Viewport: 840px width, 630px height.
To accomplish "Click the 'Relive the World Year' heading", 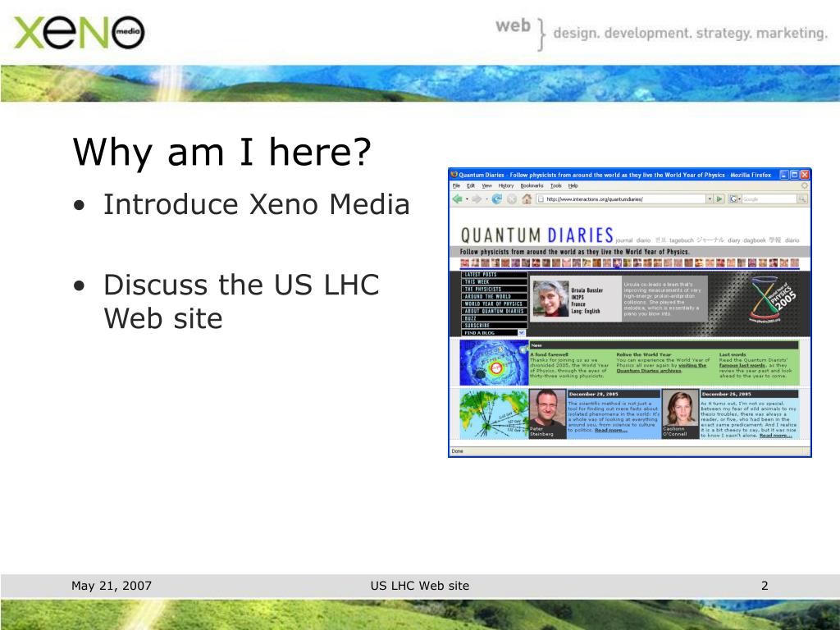I will pyautogui.click(x=643, y=354).
